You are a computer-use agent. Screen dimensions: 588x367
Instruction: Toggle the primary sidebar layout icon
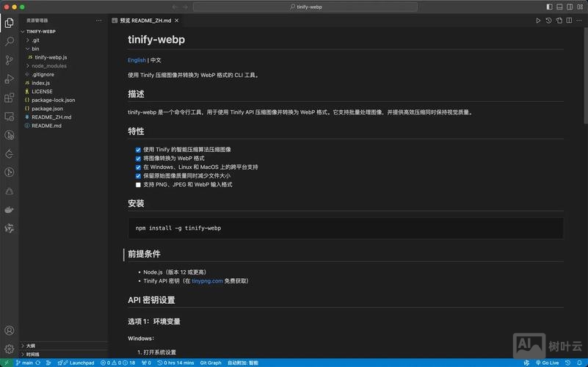coord(549,7)
